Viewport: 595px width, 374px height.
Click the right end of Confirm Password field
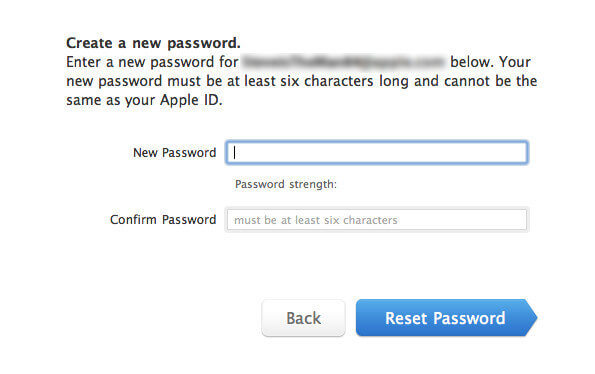(518, 220)
